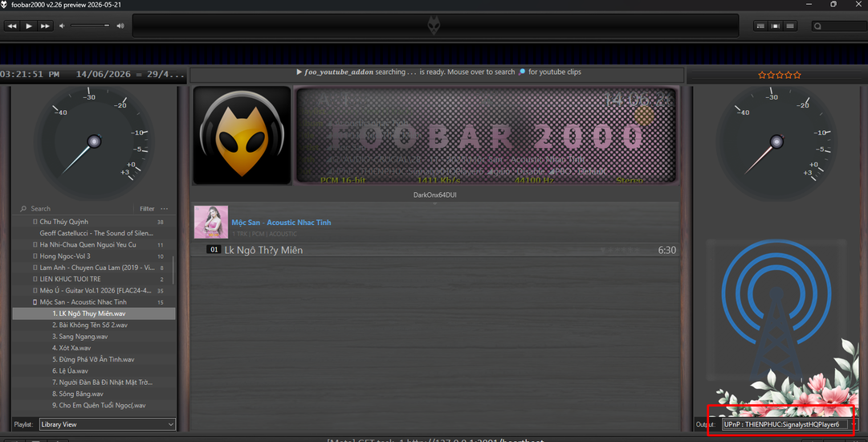Expand the LIEN KHUC TUOI TRE folder
The image size is (868, 442).
pos(35,279)
